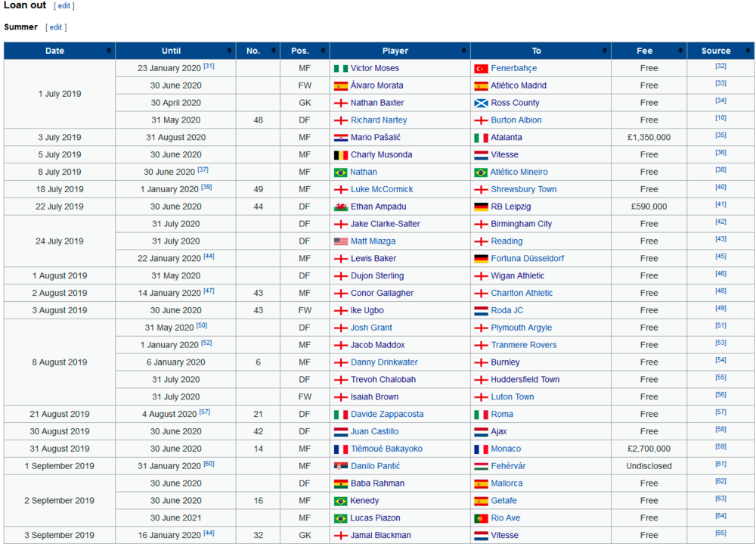Sort the table by Date column arrows
Image resolution: width=756 pixels, height=544 pixels.
click(x=109, y=51)
